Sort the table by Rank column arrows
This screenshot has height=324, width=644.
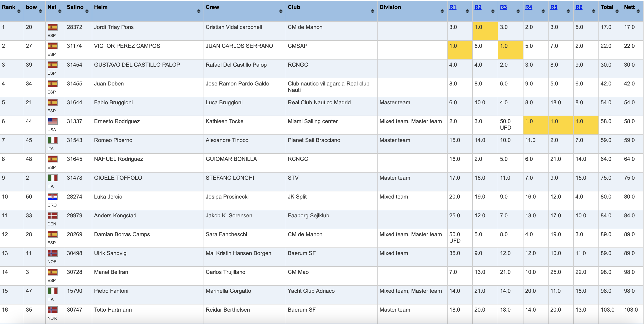click(19, 11)
